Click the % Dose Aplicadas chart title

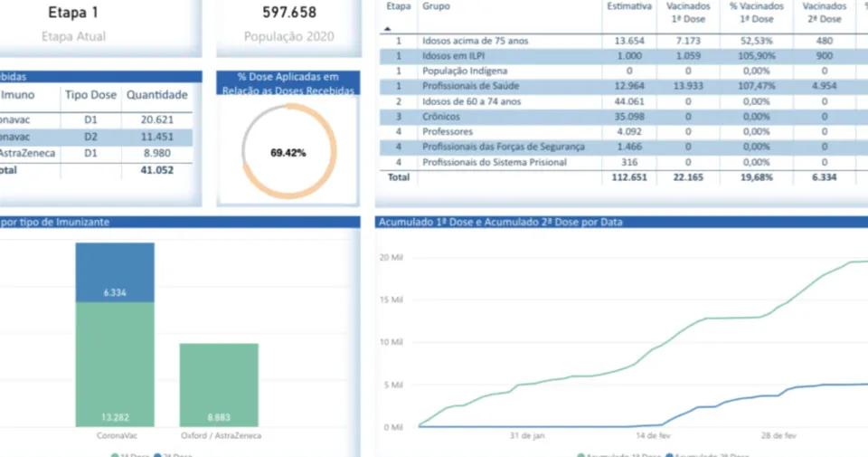(x=288, y=83)
